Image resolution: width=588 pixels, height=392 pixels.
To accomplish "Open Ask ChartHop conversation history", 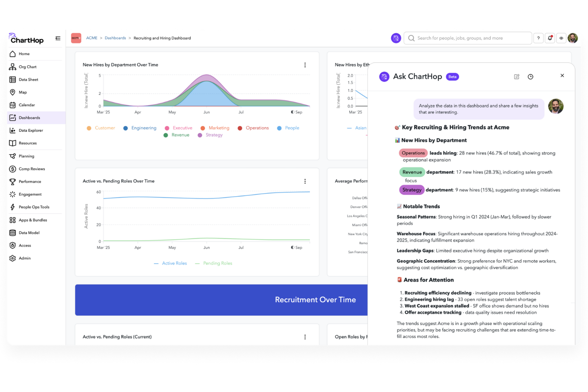I will coord(530,76).
